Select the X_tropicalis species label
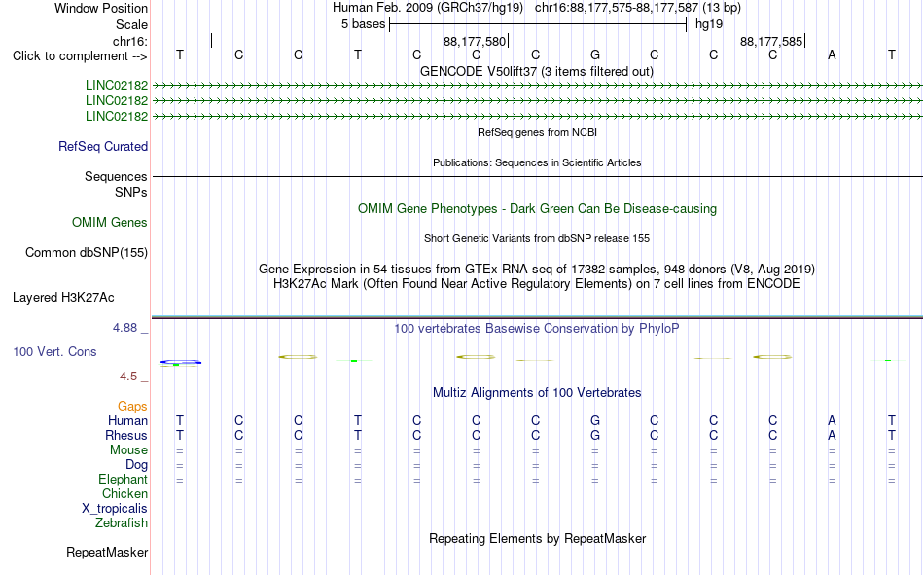 tap(115, 509)
